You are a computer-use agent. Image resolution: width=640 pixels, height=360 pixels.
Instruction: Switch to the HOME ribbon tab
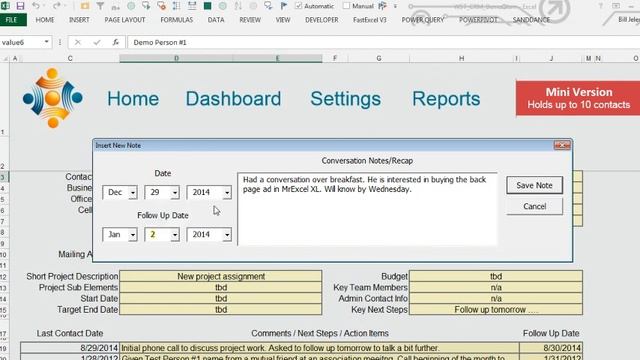point(45,20)
